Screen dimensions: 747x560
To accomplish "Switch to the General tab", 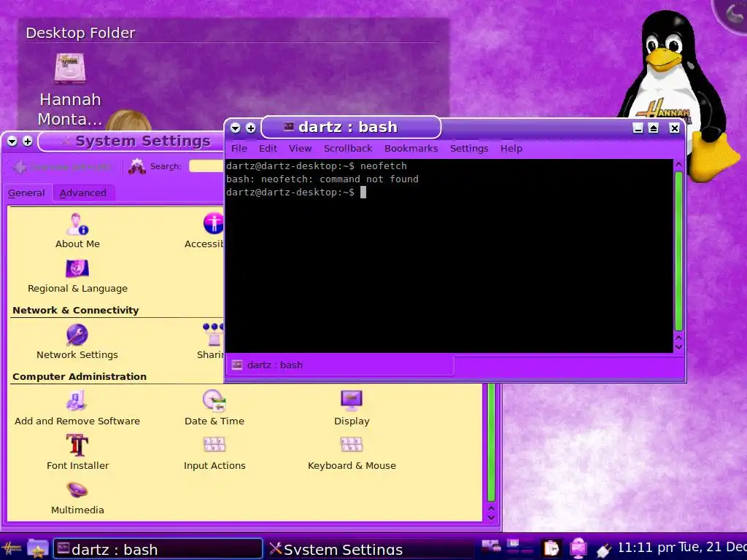I will click(x=27, y=192).
